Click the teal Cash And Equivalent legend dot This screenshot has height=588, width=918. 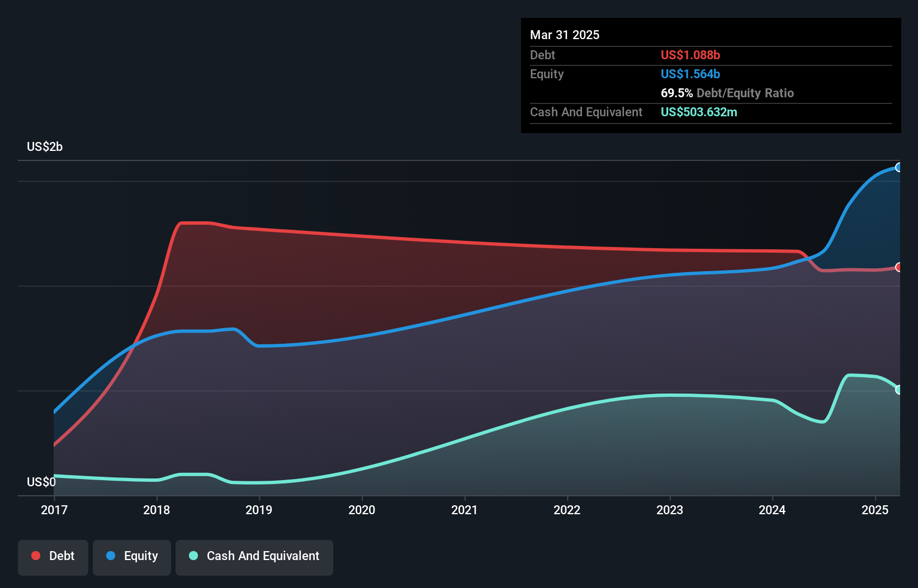tap(193, 556)
